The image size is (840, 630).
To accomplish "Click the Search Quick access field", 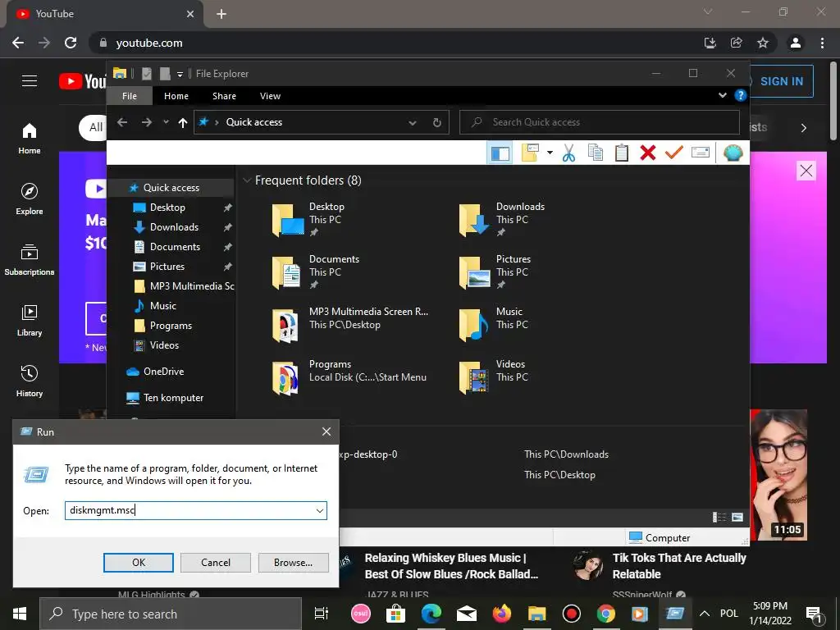I will [x=600, y=122].
